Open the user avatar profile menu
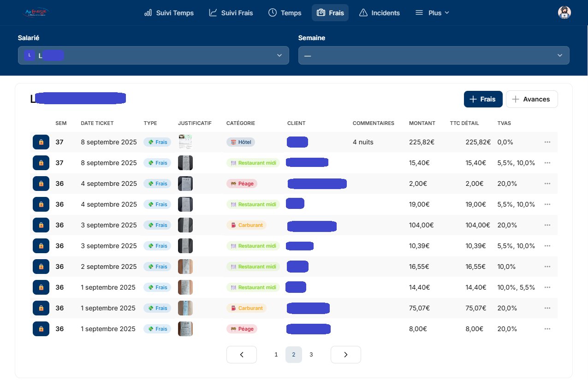 564,12
